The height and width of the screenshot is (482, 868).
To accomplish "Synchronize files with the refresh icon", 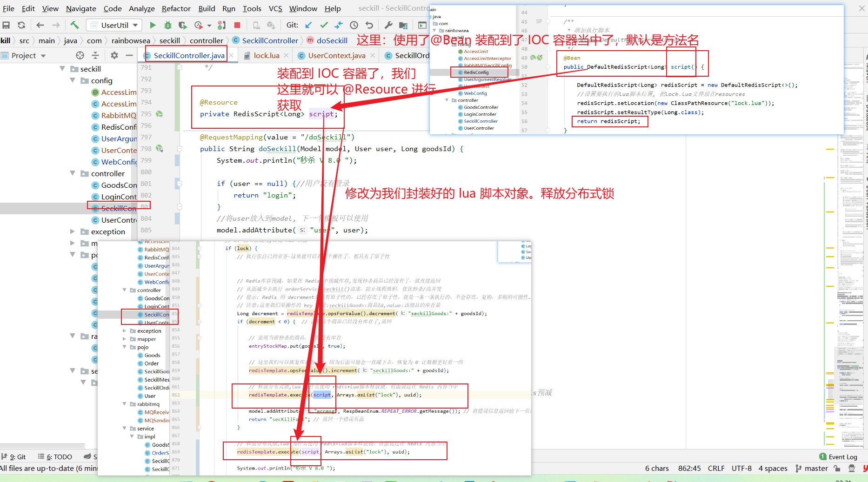I will coord(21,25).
